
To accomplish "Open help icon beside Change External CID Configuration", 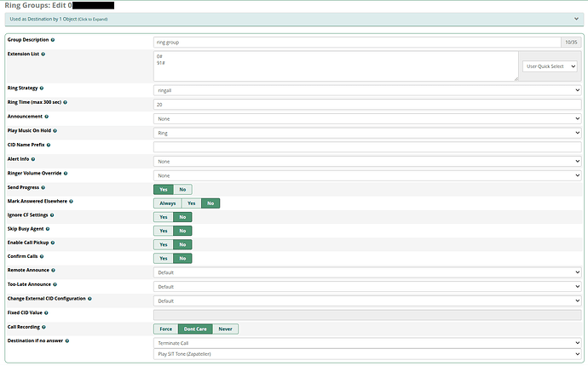I will point(89,299).
